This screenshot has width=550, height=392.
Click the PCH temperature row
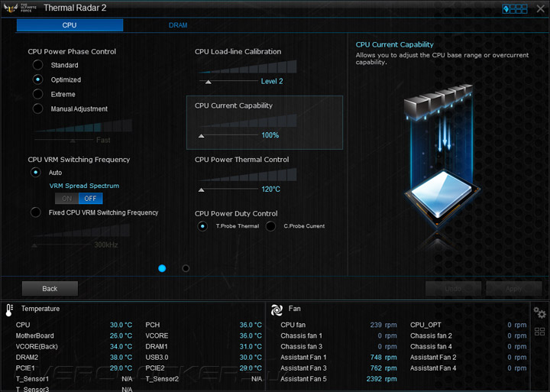203,325
